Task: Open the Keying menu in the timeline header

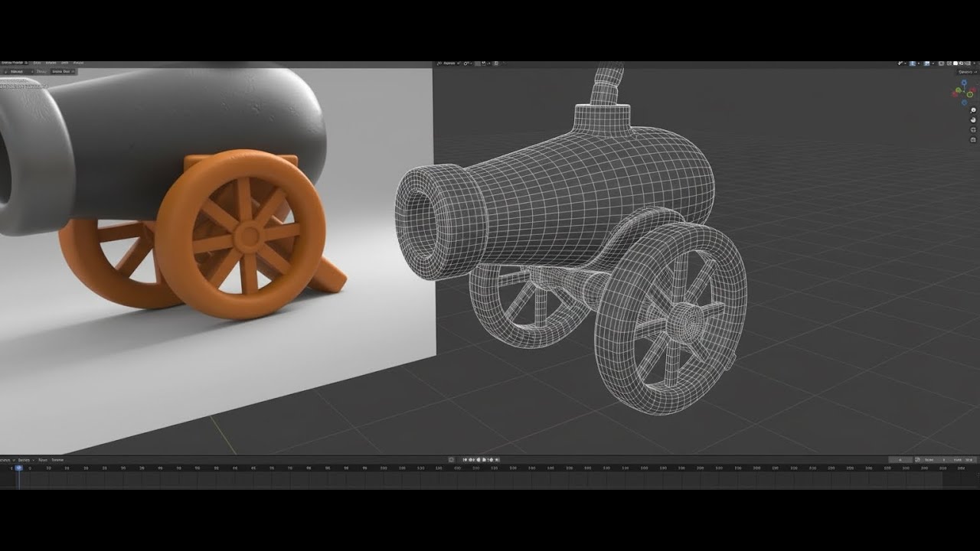Action: click(x=25, y=460)
